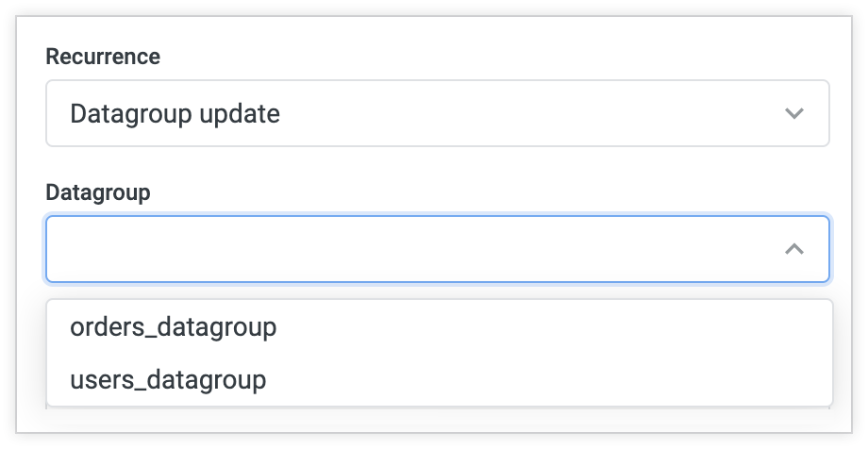This screenshot has width=868, height=449.
Task: Choose the orders_datagroup option text
Action: 173,327
